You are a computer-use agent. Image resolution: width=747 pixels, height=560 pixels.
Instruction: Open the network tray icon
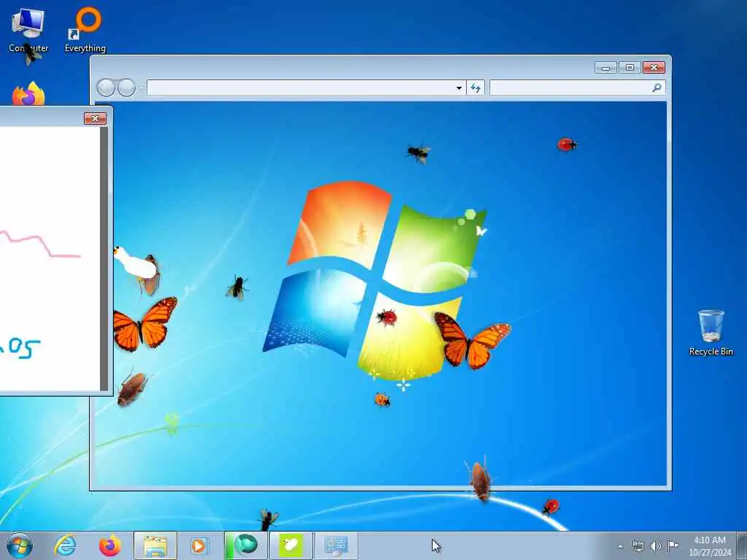[638, 546]
